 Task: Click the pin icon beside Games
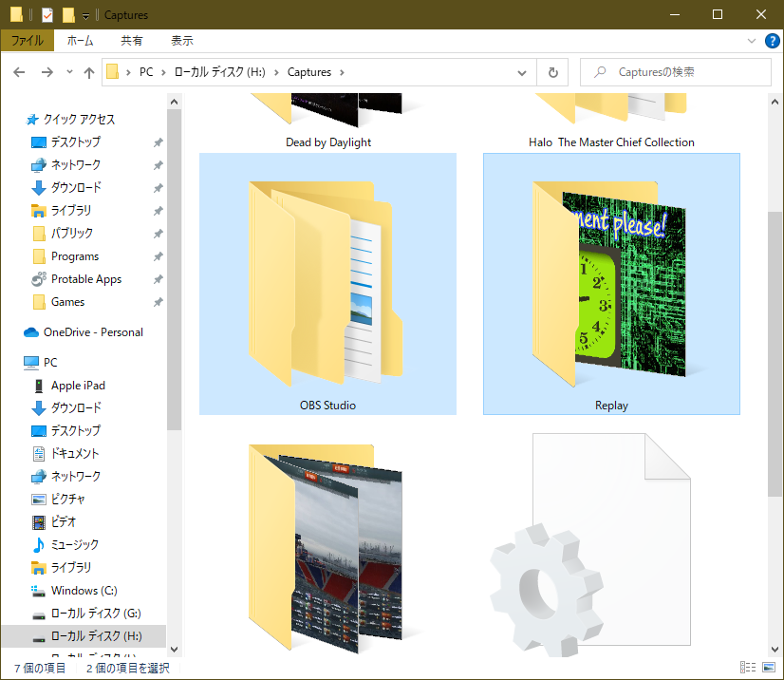tap(158, 302)
